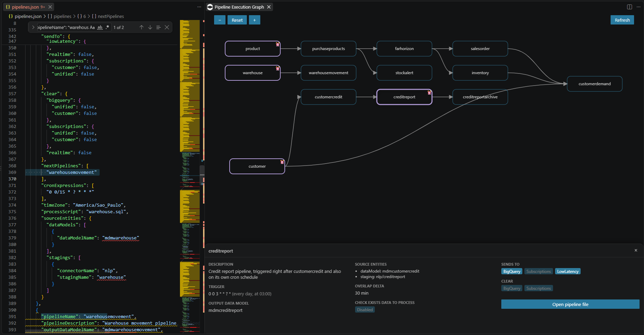Click the LowLatency tag
Viewport: 644px width, 335px height.
[x=568, y=272]
